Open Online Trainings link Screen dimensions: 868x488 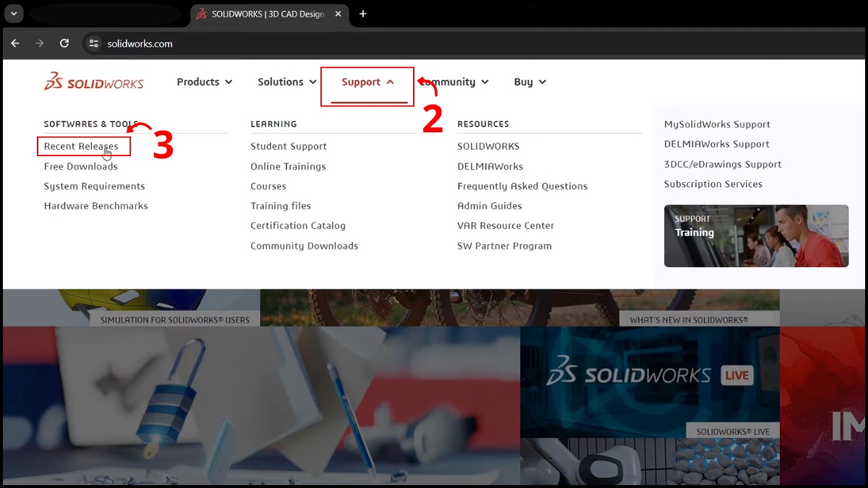click(x=288, y=166)
